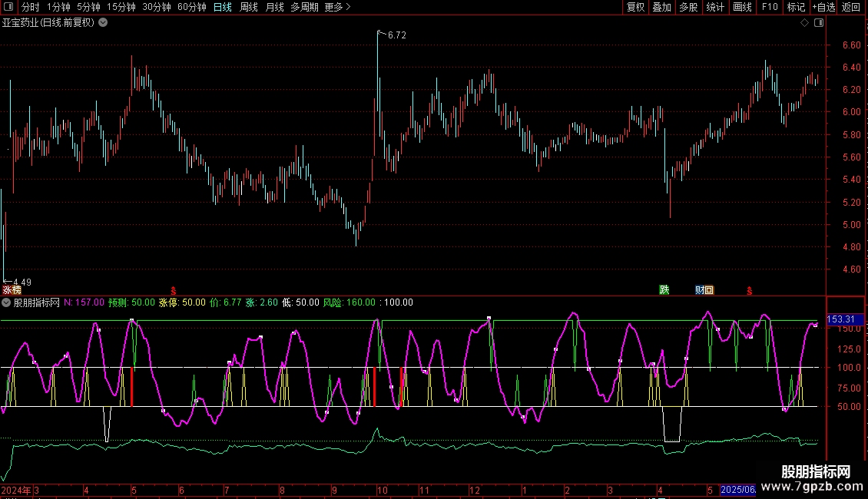This screenshot has width=868, height=499.
Task: Activate the 画线 drawing tool
Action: (742, 7)
